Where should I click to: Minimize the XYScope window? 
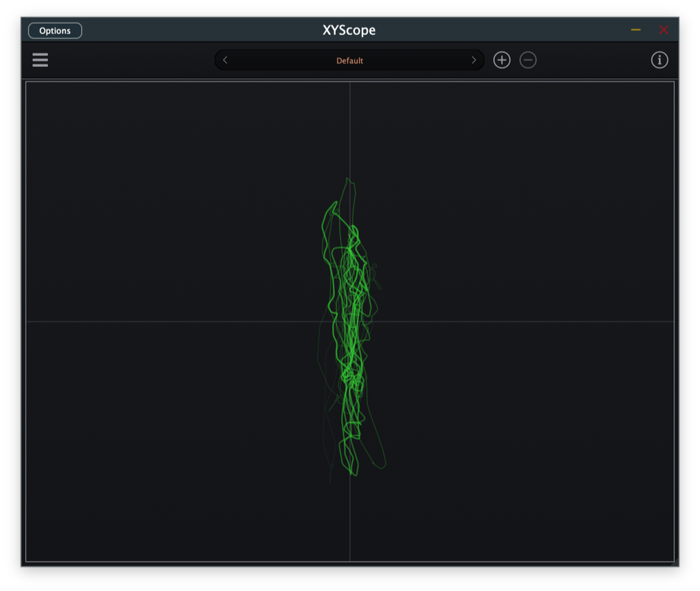(x=636, y=30)
